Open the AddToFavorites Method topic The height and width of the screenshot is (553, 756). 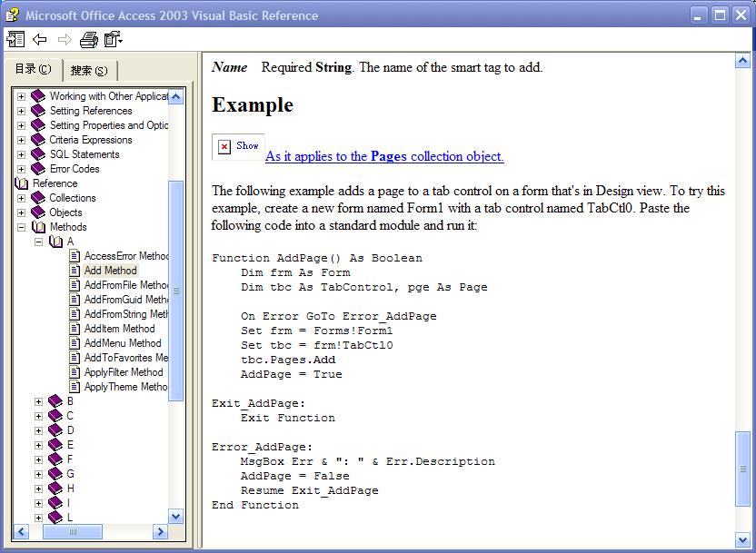(x=125, y=358)
